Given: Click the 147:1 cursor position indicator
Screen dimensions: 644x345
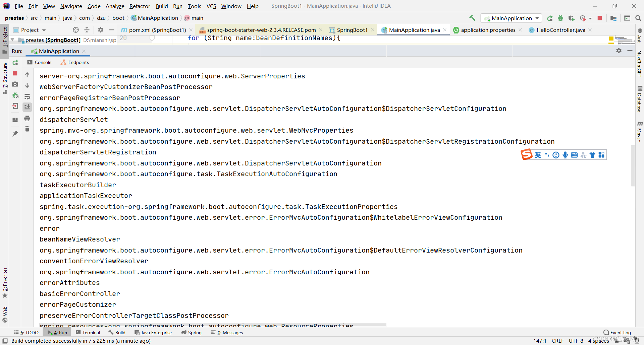Looking at the screenshot, I should (540, 341).
